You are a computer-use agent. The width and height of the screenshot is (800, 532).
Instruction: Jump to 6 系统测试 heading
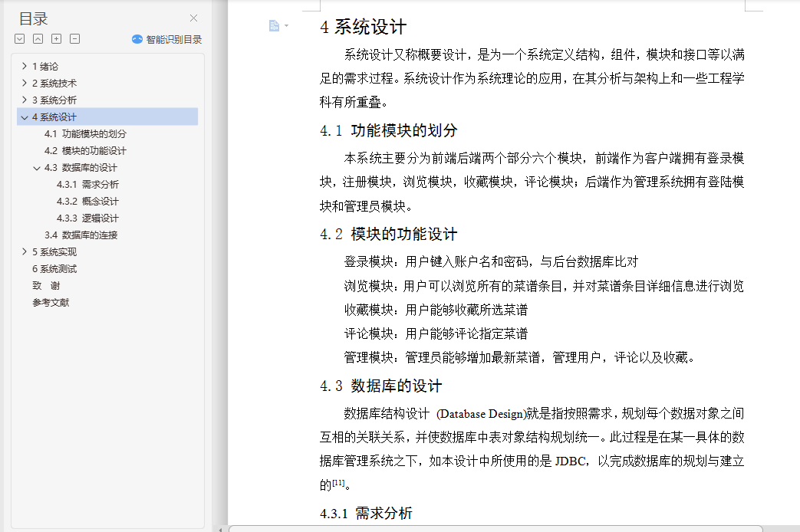coord(54,268)
